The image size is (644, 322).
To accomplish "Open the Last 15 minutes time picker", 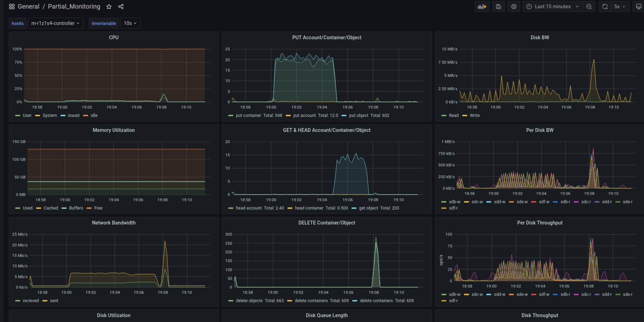I will (552, 7).
